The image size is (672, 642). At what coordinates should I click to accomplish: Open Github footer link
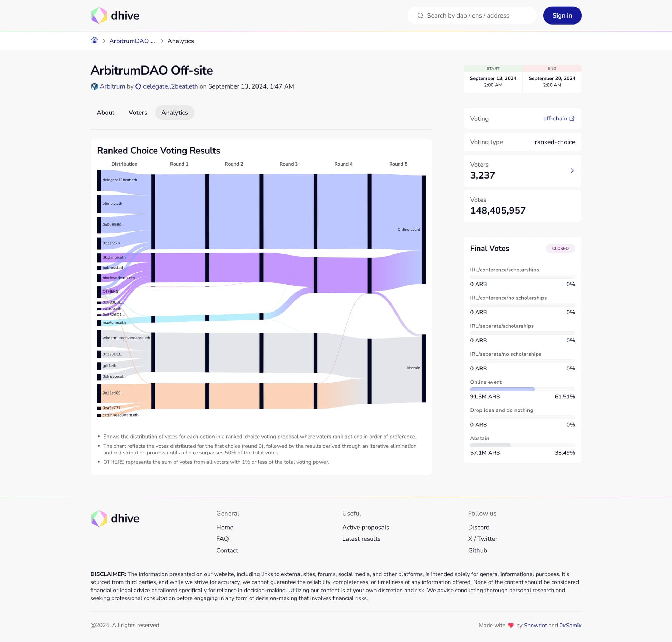[478, 550]
